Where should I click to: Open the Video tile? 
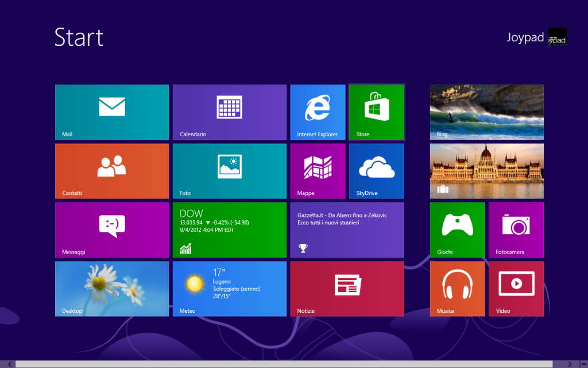click(x=516, y=289)
